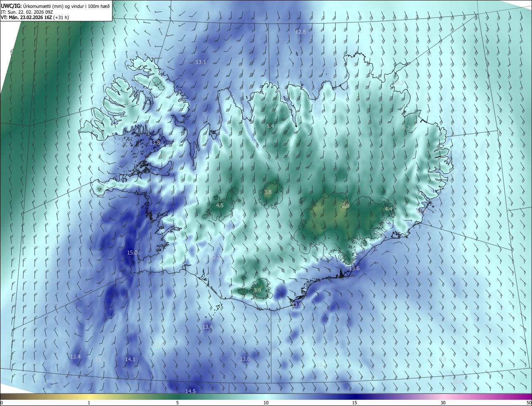Screen dimensions: 532x406
Task: Select the 13.1 value label on map
Action: (201, 62)
